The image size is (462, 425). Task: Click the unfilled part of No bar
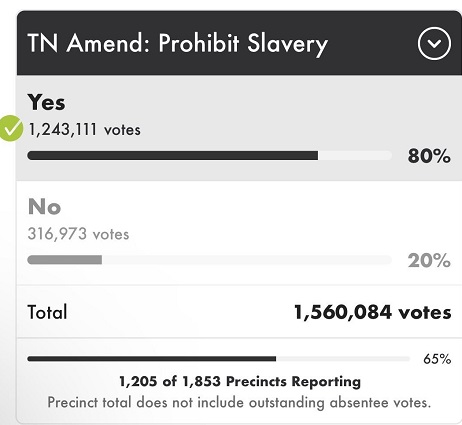pyautogui.click(x=247, y=260)
